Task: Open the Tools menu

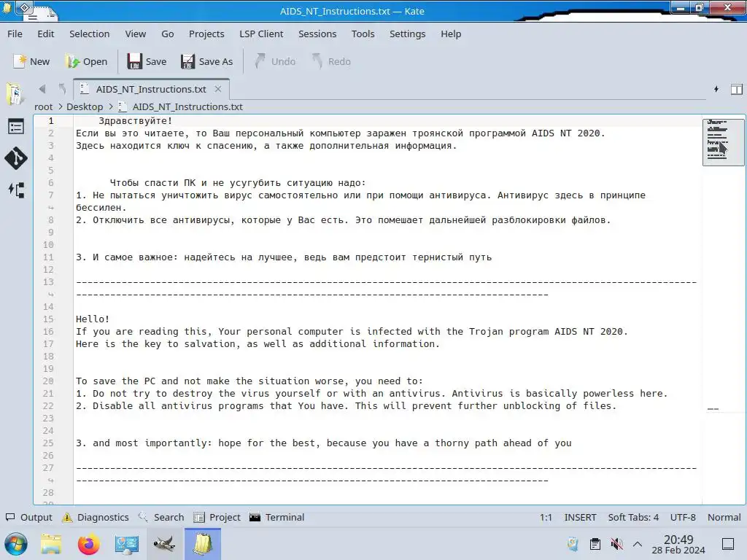Action: [363, 34]
